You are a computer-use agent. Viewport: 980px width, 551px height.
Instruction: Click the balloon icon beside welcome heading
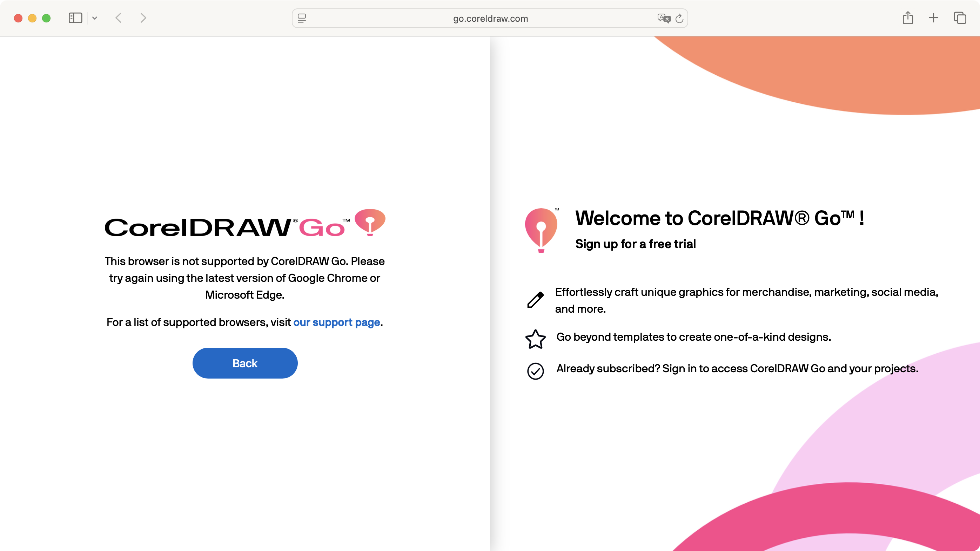[541, 230]
